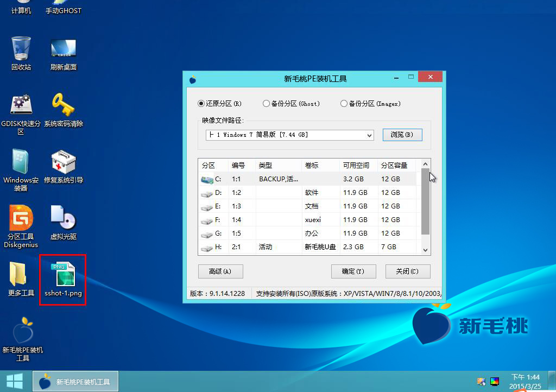Image resolution: width=556 pixels, height=392 pixels.
Task: Sort by the 分区容量 column header
Action: [x=397, y=165]
